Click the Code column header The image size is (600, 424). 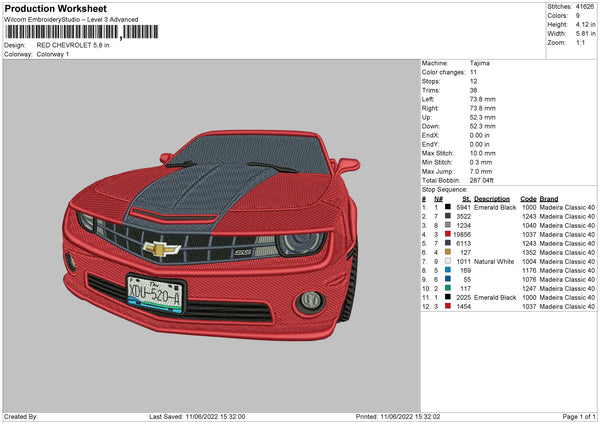coord(529,198)
